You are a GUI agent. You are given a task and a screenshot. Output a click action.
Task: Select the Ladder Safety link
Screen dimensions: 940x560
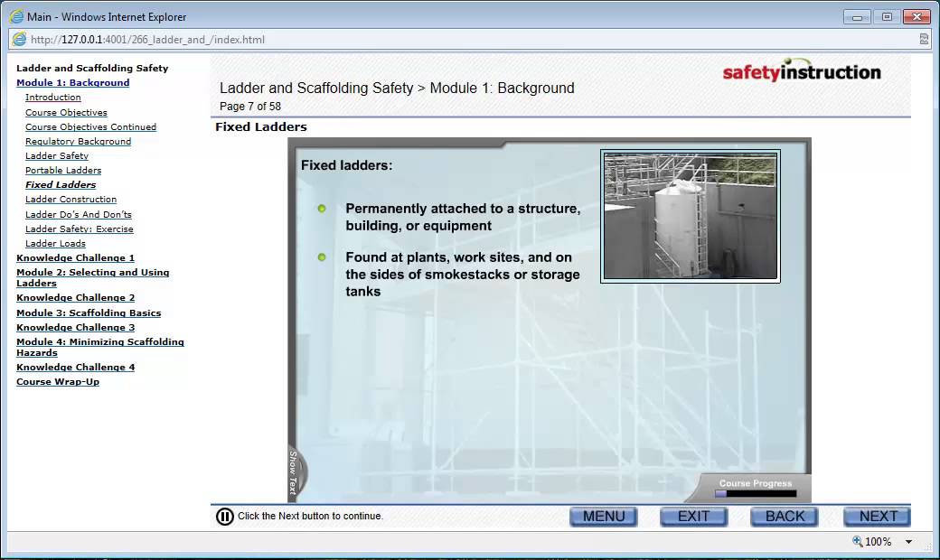57,155
